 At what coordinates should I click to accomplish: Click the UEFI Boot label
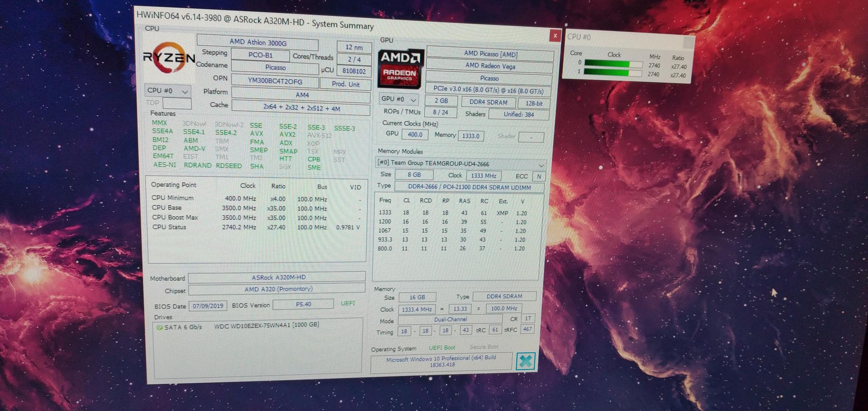pyautogui.click(x=442, y=347)
